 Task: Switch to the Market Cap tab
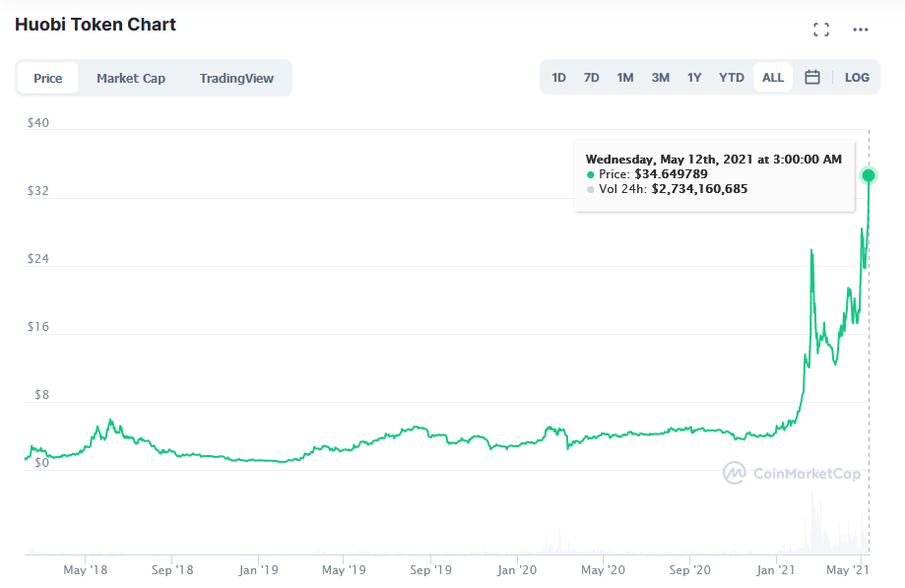pyautogui.click(x=131, y=78)
